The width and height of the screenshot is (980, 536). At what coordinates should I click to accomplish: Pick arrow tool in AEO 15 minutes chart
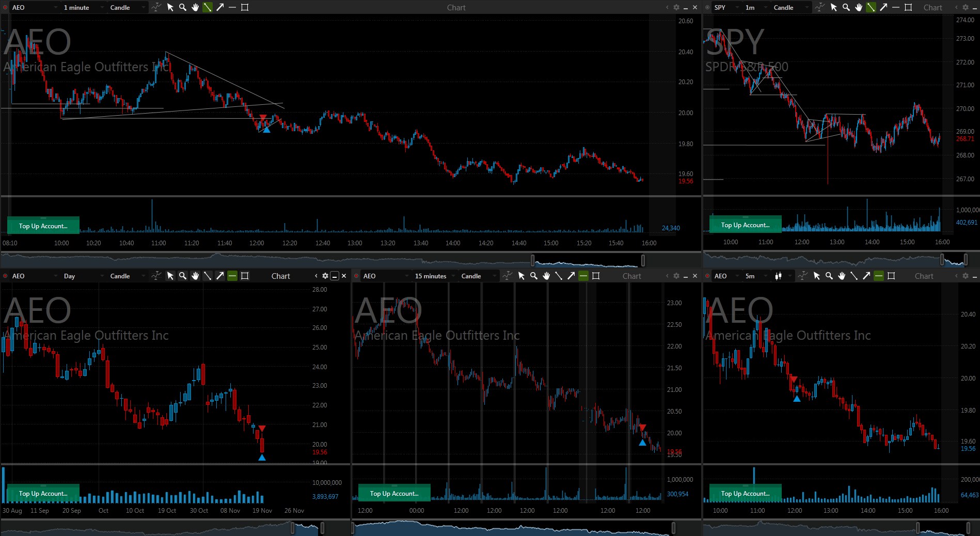pos(571,276)
